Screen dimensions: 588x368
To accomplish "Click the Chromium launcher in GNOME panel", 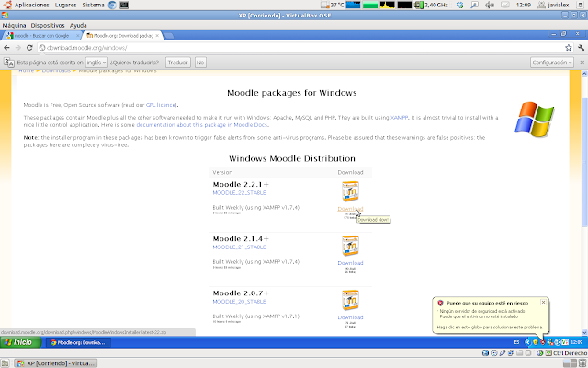I will tap(112, 5).
